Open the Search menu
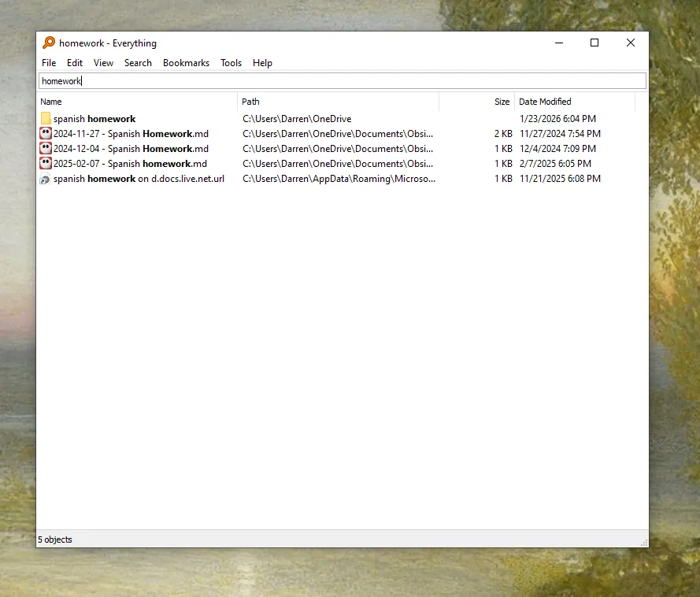This screenshot has width=700, height=597. [x=138, y=62]
